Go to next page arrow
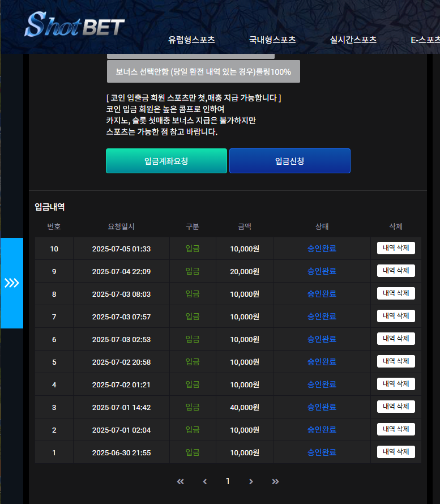The image size is (440, 504). (251, 481)
